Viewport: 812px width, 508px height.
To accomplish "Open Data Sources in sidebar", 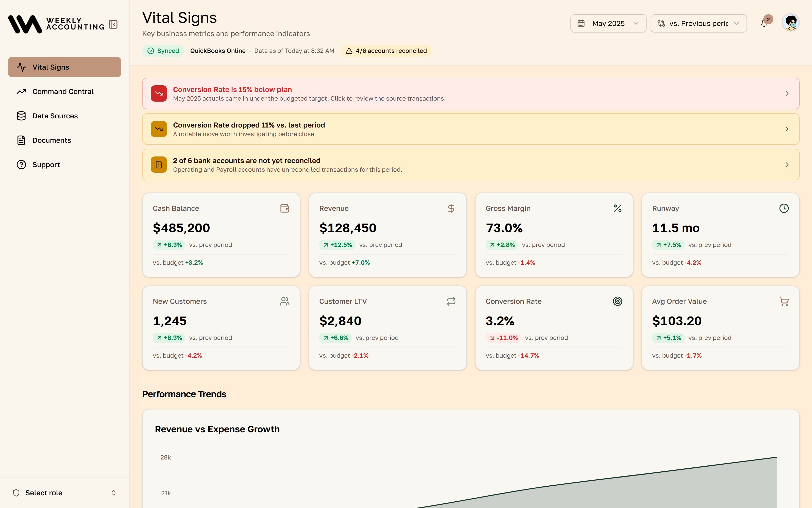I will (64, 116).
